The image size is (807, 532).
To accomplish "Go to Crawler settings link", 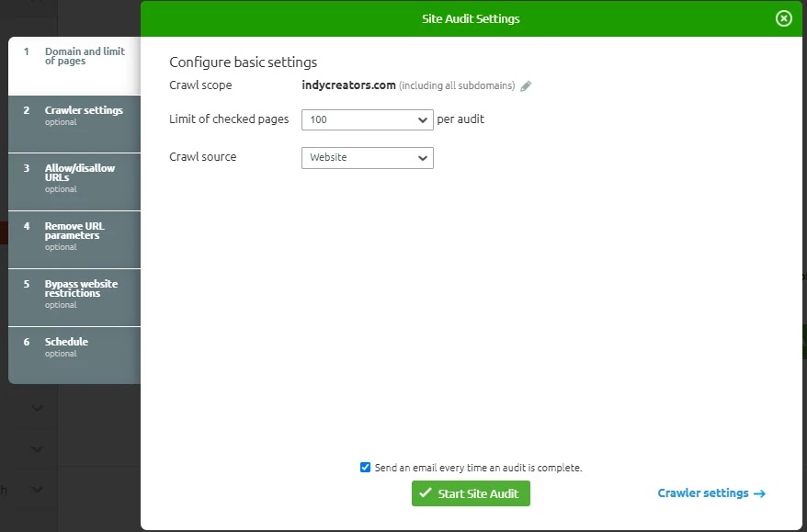I will click(x=711, y=492).
